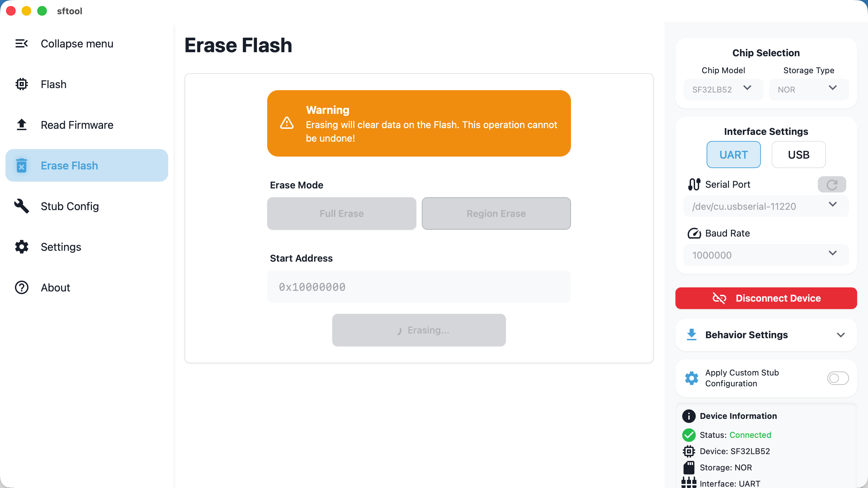Open the Baud Rate dropdown
The image size is (868, 488).
pos(766,255)
